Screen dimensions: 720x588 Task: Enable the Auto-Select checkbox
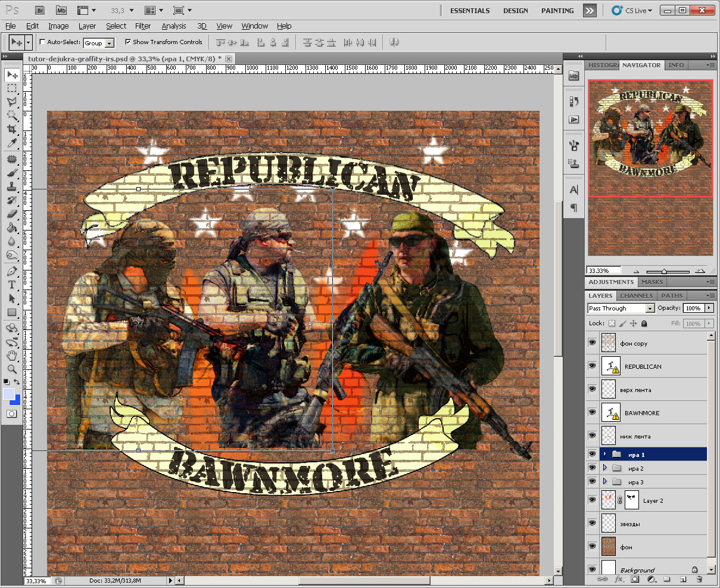[x=42, y=42]
